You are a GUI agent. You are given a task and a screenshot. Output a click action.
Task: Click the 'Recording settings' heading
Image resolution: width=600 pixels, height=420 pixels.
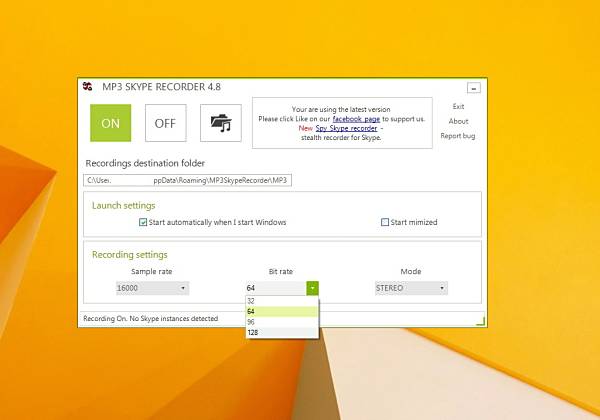pos(130,255)
